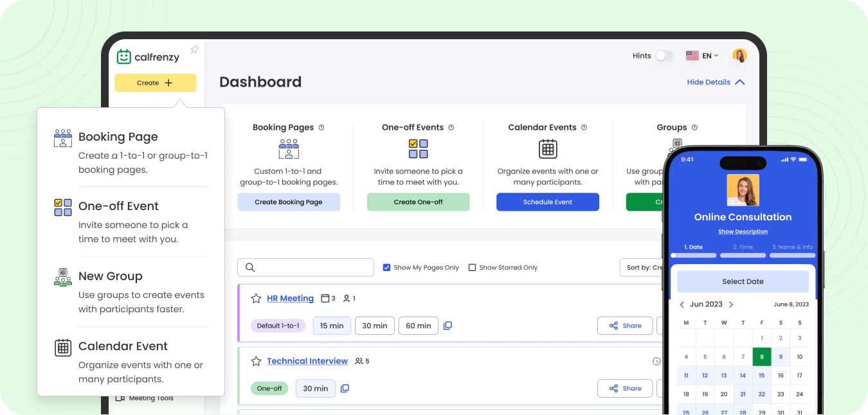Screen dimensions: 868x415
Task: Click the copy icon in HR Meeting row
Action: (x=448, y=326)
